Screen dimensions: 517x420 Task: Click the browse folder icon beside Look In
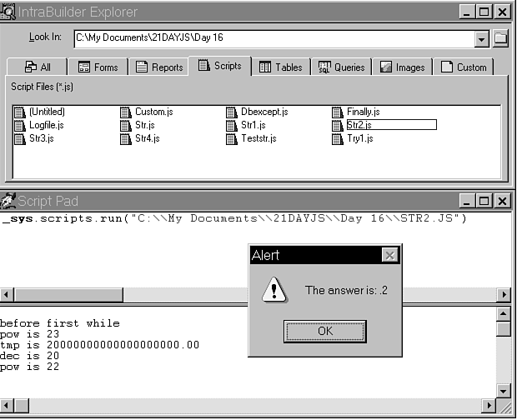click(500, 38)
